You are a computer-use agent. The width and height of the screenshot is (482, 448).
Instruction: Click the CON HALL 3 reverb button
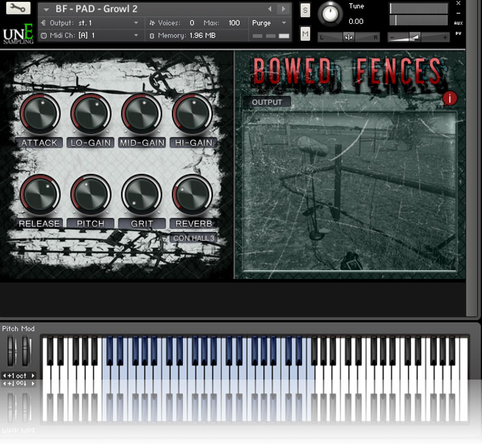194,238
